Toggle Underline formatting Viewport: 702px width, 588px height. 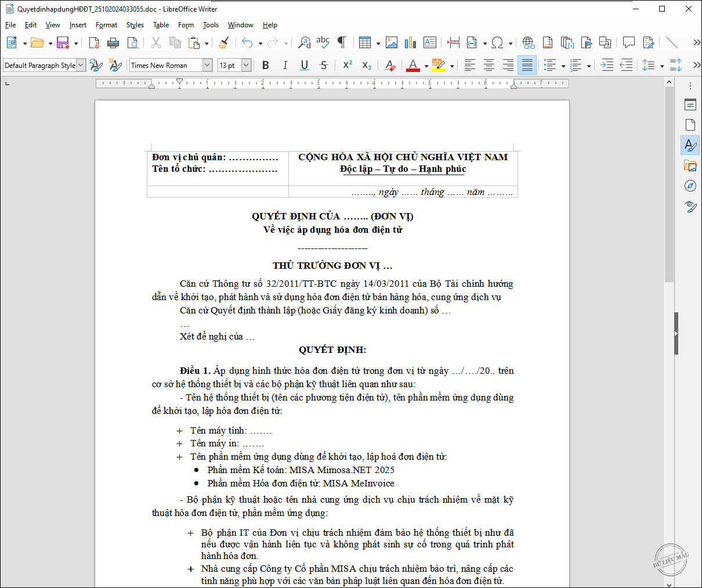pyautogui.click(x=304, y=65)
